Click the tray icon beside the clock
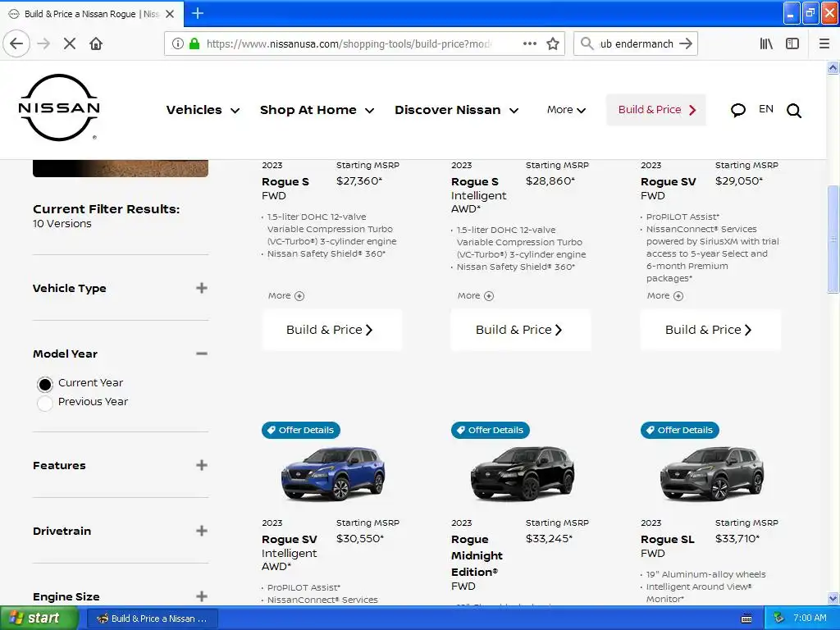The image size is (840, 630). [x=779, y=619]
